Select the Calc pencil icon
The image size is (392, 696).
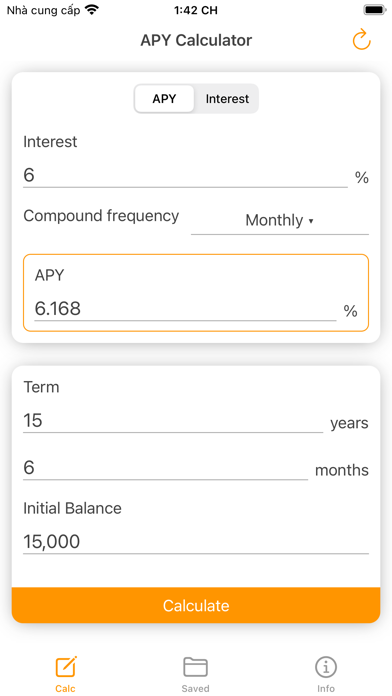66,666
